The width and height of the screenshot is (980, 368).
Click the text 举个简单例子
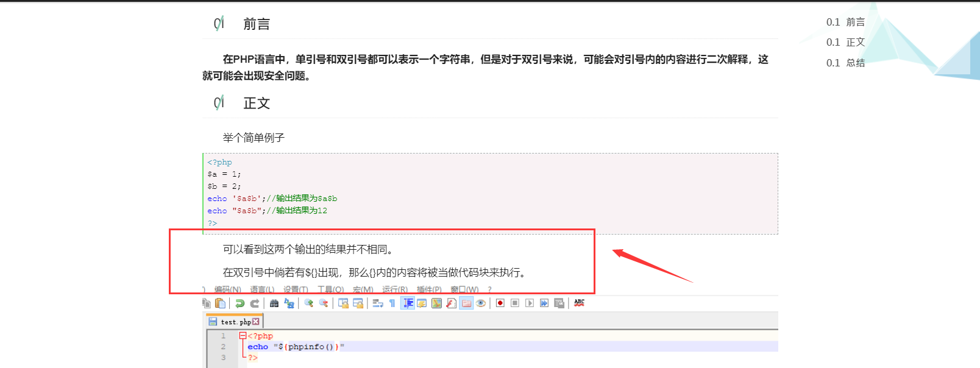254,138
